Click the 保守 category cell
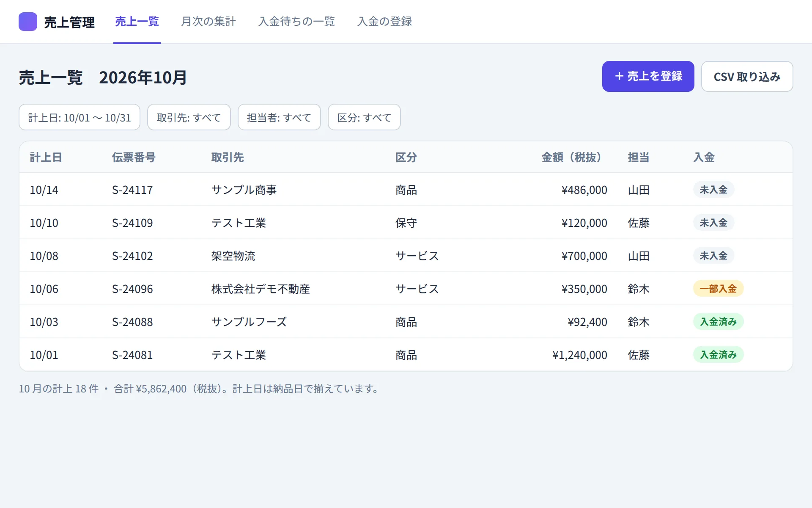 pos(406,223)
